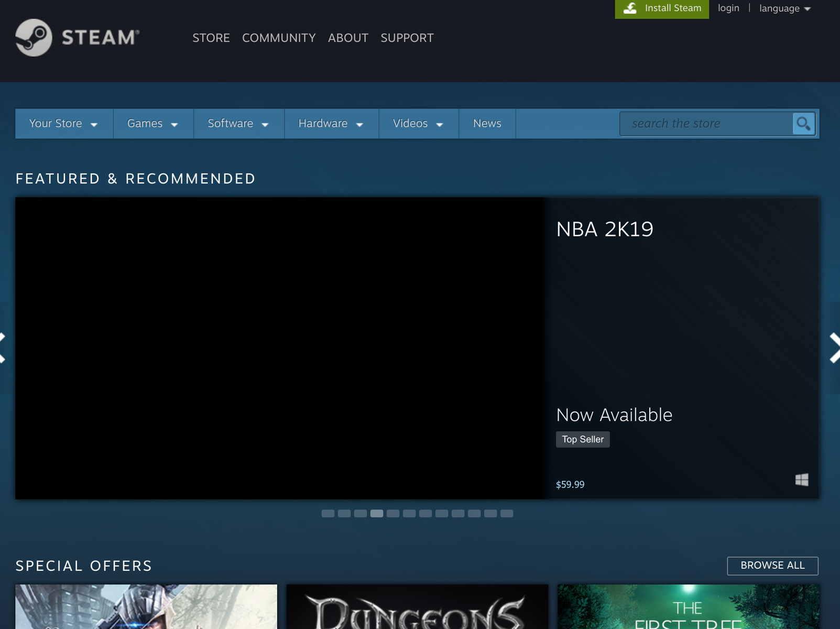Select the sixth carousel page dot

point(409,514)
